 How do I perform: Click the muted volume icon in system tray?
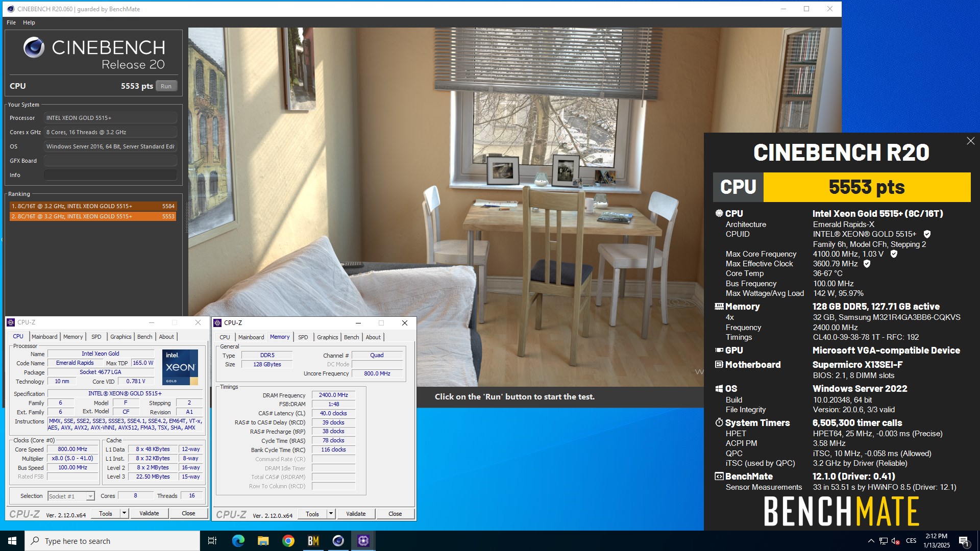click(895, 541)
